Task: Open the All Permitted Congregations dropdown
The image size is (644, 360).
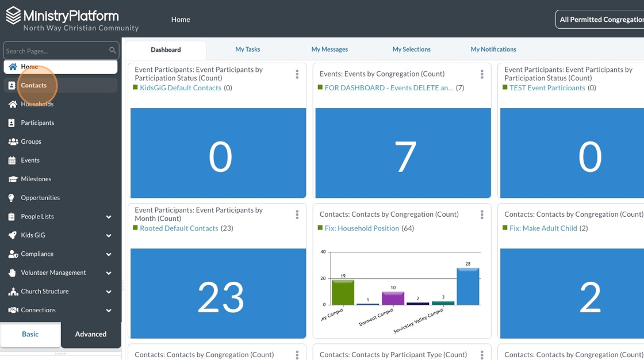Action: (x=600, y=20)
